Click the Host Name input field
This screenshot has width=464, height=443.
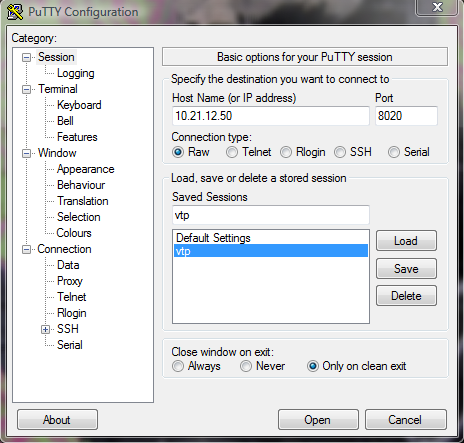tap(271, 116)
